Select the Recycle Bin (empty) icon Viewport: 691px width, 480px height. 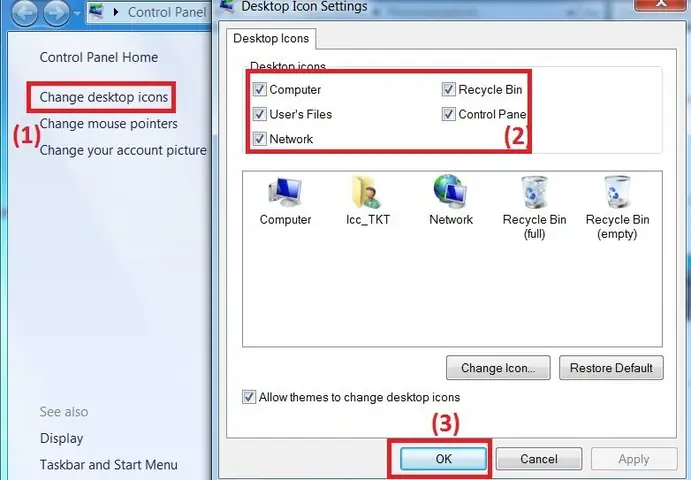[617, 207]
